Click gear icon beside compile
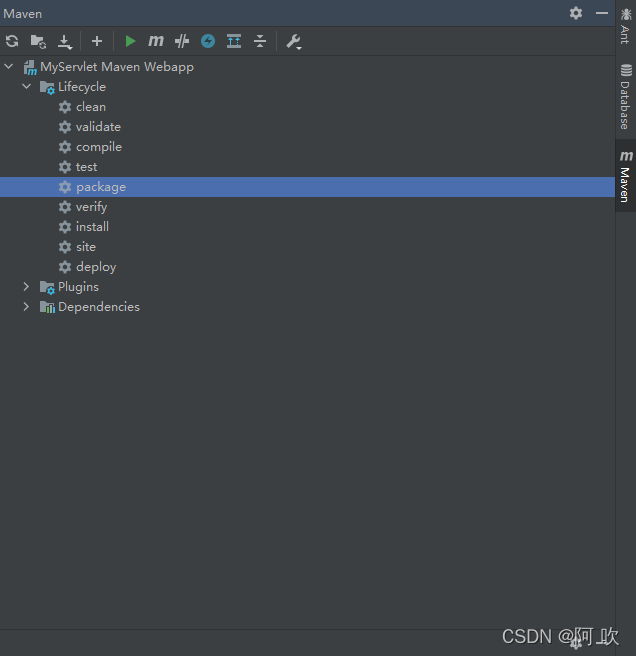The width and height of the screenshot is (636, 656). [65, 147]
